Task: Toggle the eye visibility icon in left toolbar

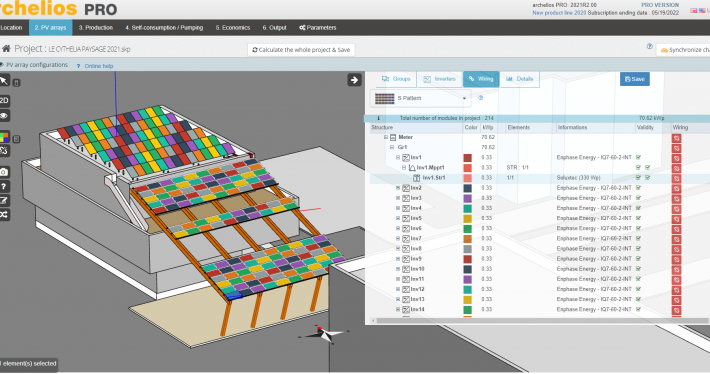Action: tap(4, 115)
